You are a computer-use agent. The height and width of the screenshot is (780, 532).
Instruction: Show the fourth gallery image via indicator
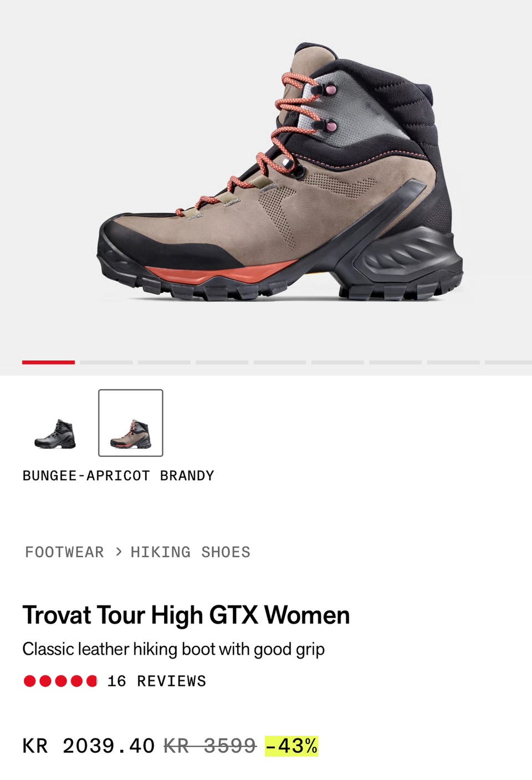[x=222, y=362]
